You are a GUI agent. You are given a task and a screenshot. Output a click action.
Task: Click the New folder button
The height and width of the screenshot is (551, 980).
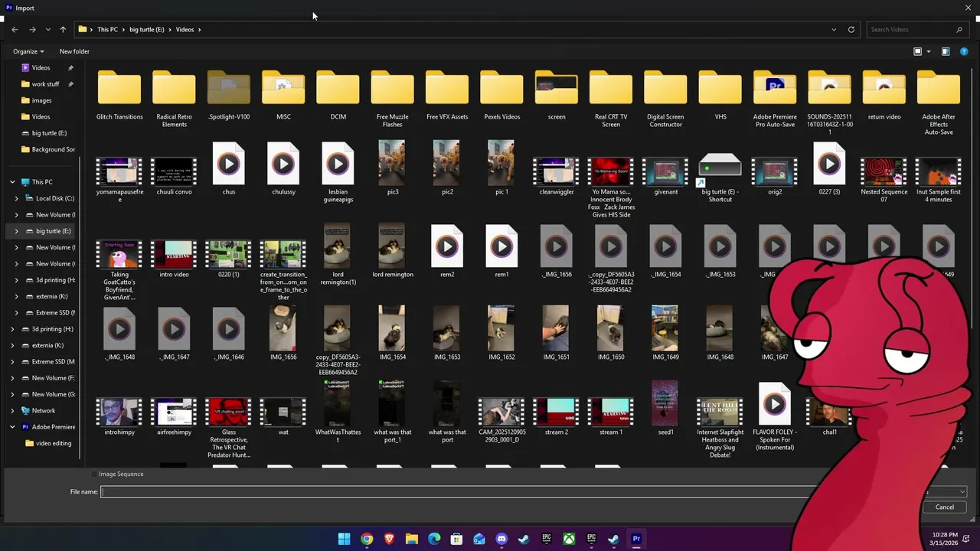[74, 51]
